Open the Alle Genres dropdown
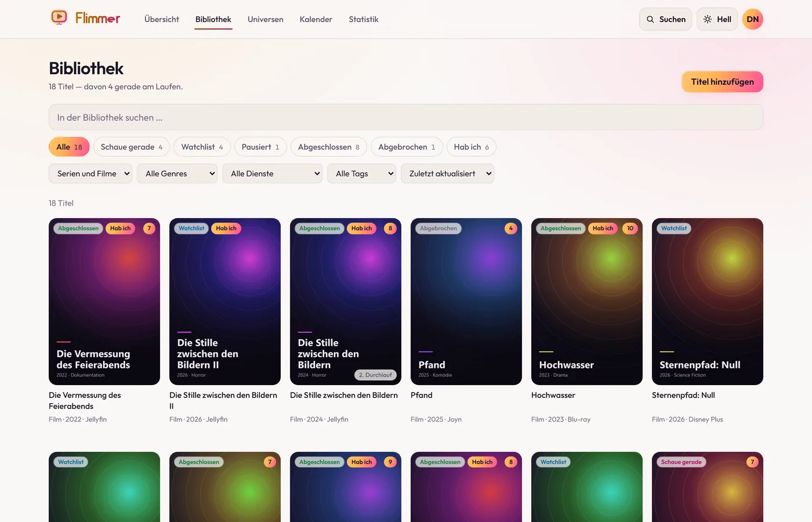 [x=177, y=173]
